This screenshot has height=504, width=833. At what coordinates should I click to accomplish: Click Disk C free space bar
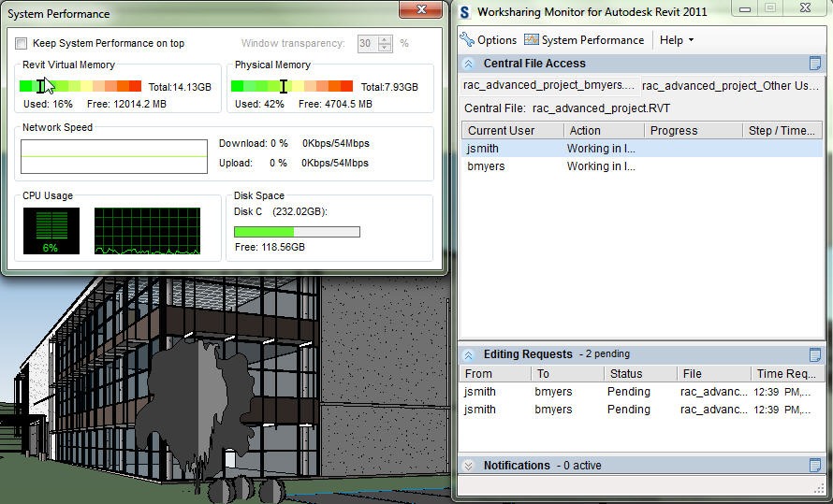pos(297,232)
